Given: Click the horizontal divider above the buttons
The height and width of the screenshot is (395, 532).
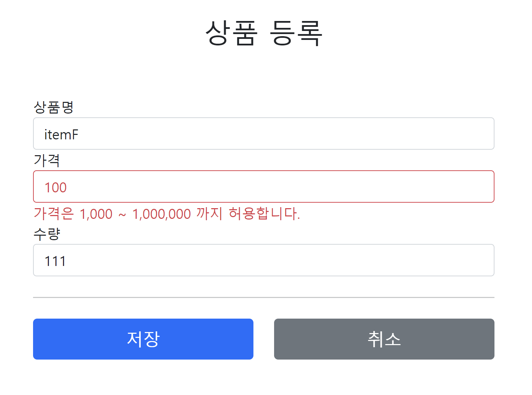Looking at the screenshot, I should coord(263,297).
